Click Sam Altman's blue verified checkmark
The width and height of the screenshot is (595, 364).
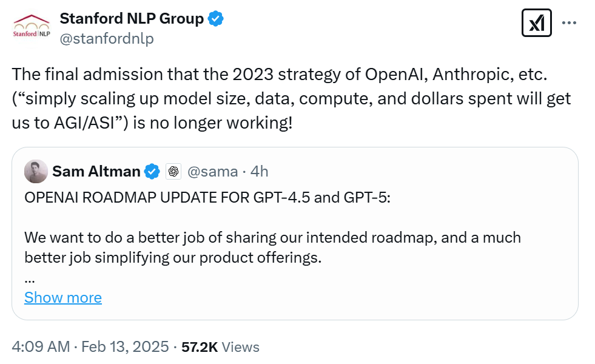pyautogui.click(x=152, y=172)
